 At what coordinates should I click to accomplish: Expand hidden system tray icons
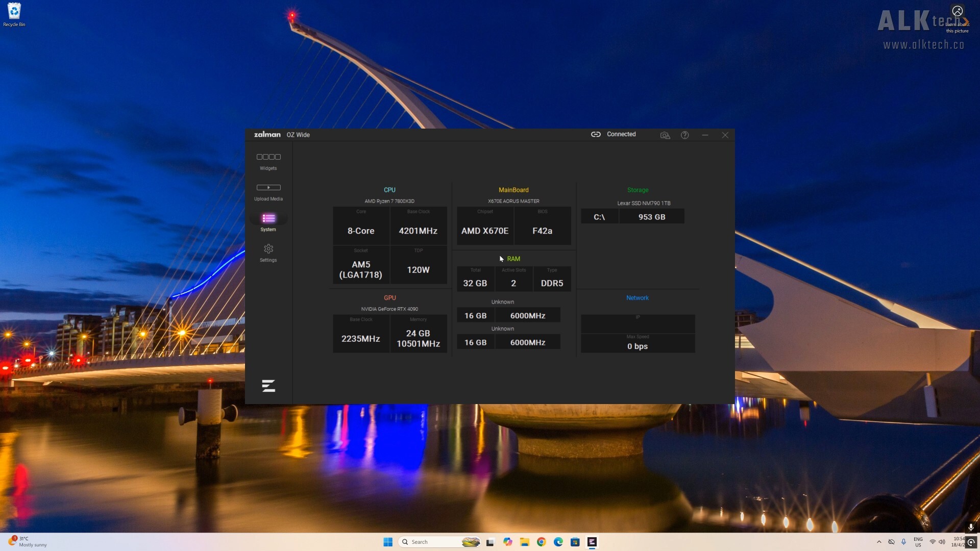pos(880,542)
